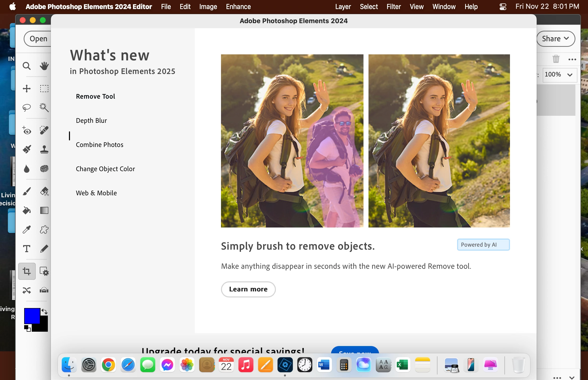Switch to the Depth Blur tab
Screen dimensions: 588x380
(91, 121)
